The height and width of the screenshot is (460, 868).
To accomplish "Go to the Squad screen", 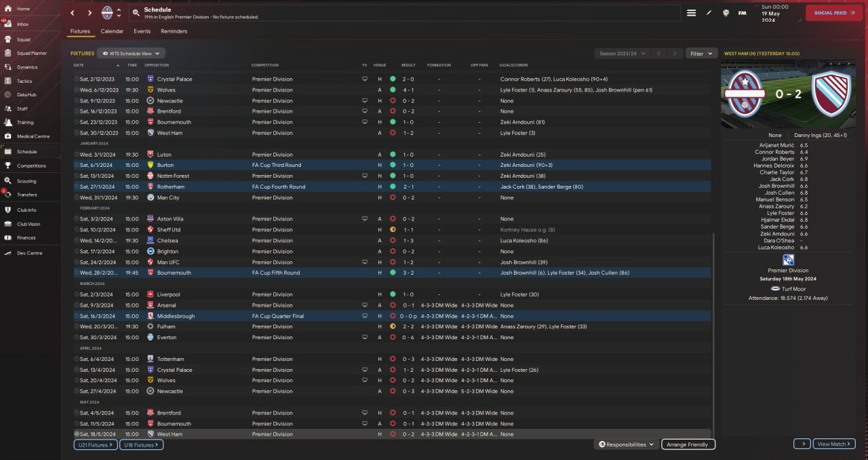I will pos(23,39).
